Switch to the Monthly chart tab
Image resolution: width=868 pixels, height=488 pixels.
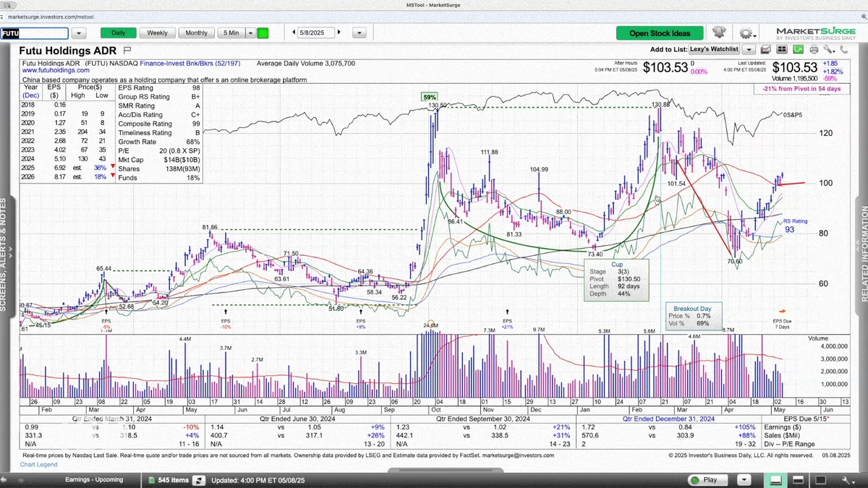(x=197, y=33)
